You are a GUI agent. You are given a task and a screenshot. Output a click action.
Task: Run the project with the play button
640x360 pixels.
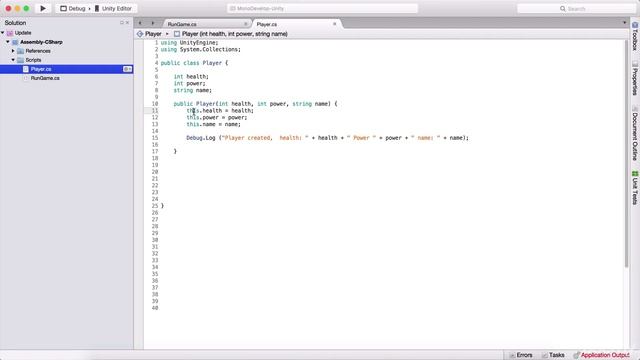tap(43, 8)
